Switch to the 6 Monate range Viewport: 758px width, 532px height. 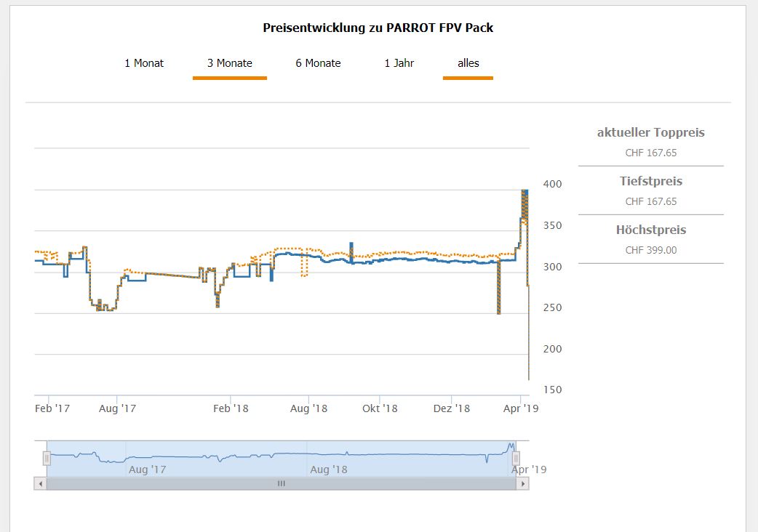[318, 63]
